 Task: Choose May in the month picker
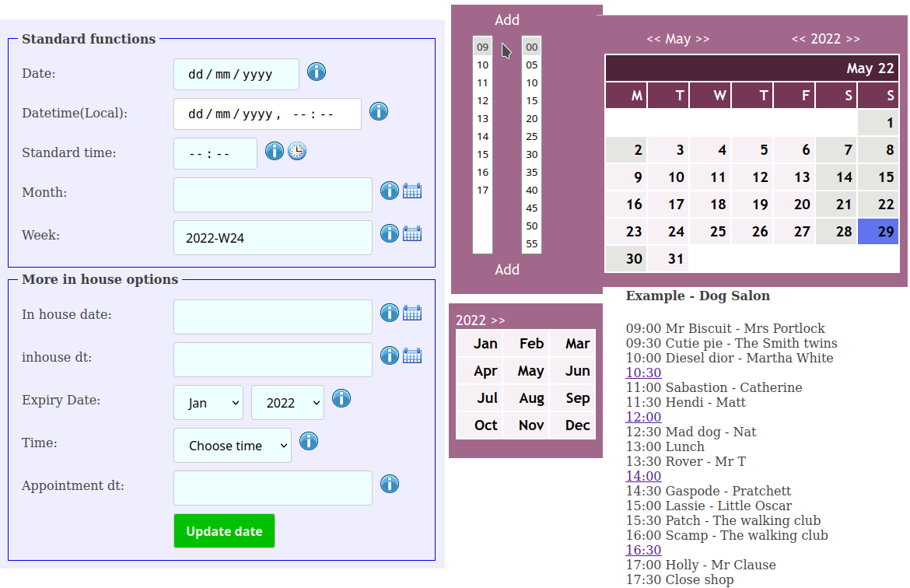[526, 371]
